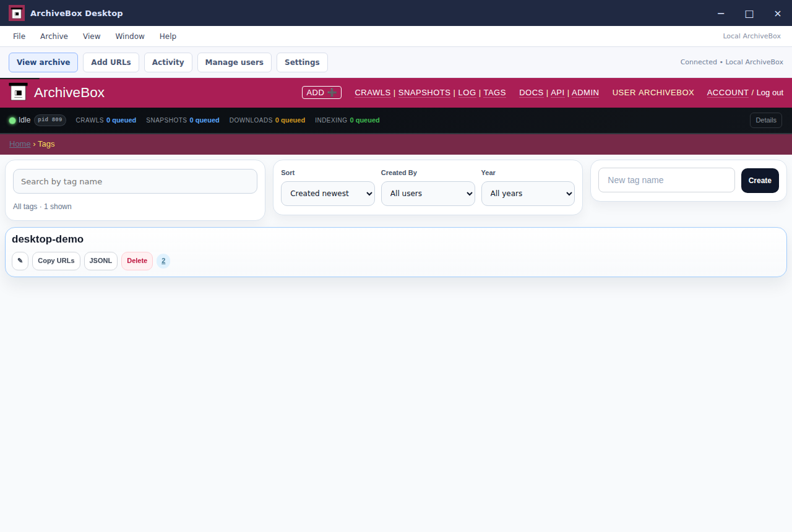Edit the desktop-demo tag with pencil icon
This screenshot has width=792, height=532.
point(20,261)
